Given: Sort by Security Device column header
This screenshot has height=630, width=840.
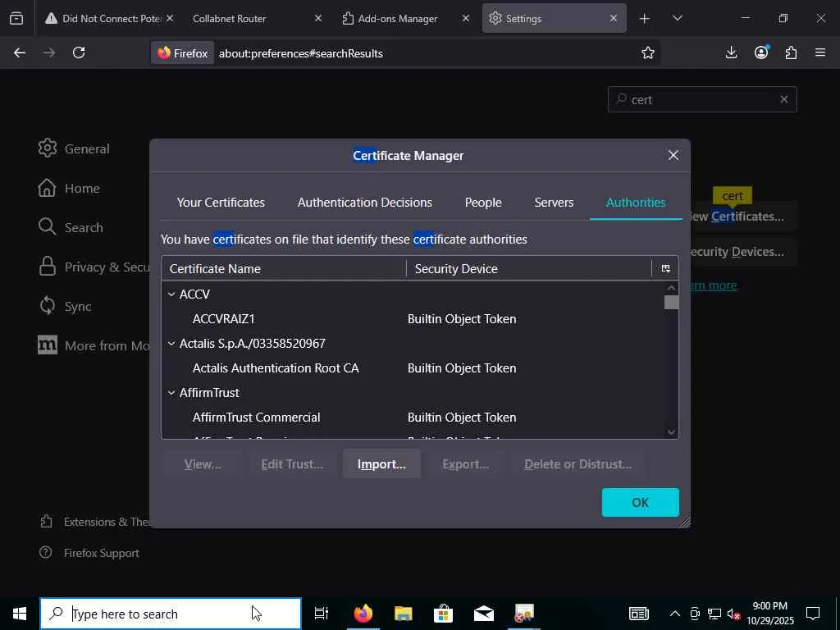Looking at the screenshot, I should click(529, 268).
